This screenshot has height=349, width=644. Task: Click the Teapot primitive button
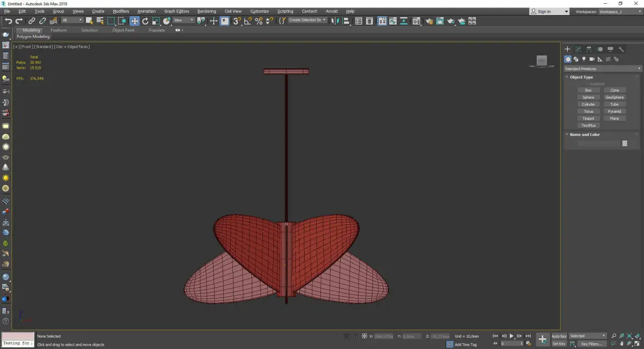(x=588, y=118)
